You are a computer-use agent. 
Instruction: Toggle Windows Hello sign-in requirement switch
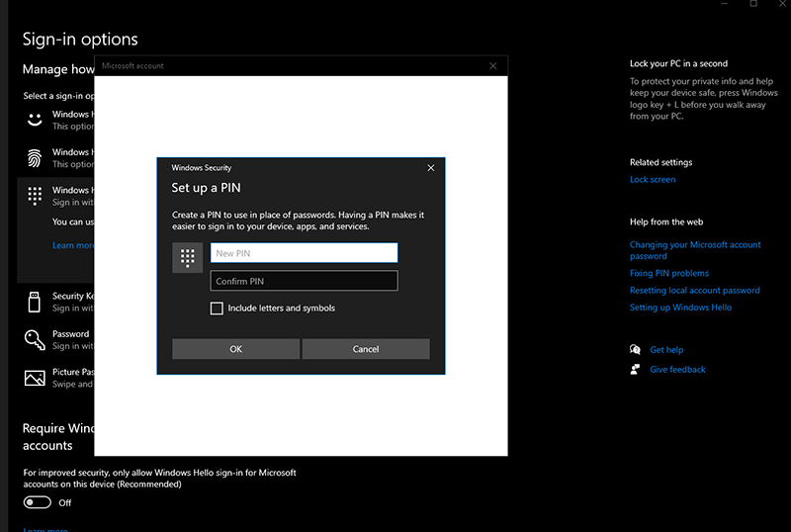37,502
